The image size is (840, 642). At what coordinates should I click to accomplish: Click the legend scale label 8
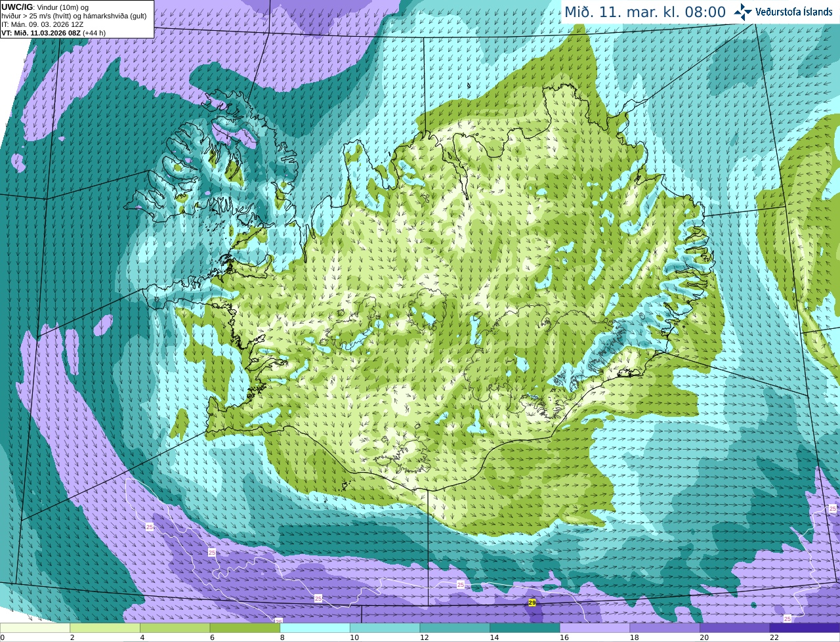(282, 637)
